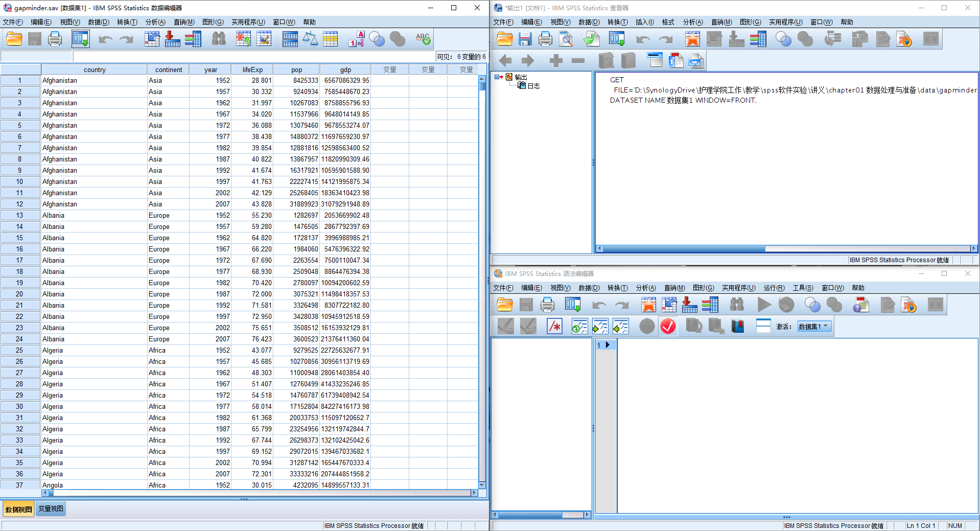Open the active dataset 数据集1 dropdown

coord(814,327)
